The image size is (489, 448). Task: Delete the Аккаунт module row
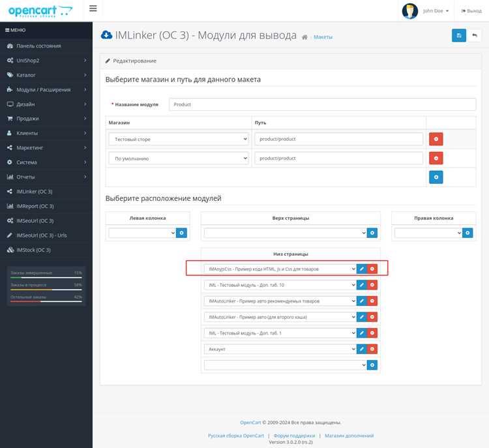(372, 349)
